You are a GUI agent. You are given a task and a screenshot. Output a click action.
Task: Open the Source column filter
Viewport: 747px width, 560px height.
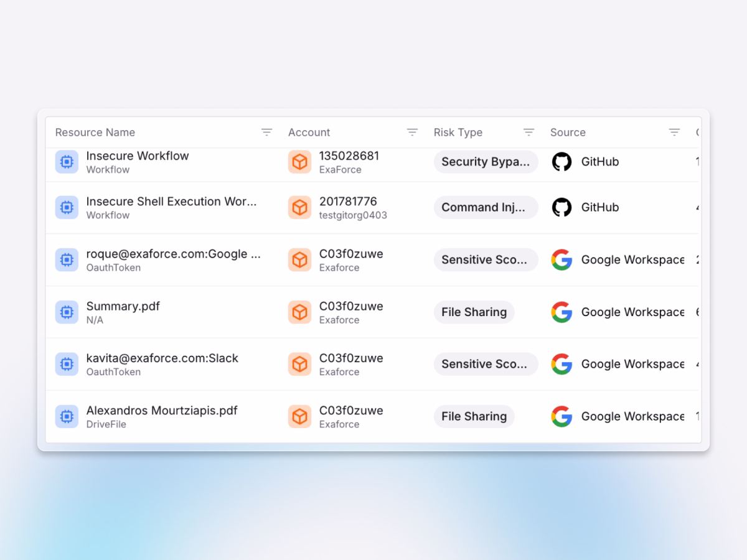(674, 132)
